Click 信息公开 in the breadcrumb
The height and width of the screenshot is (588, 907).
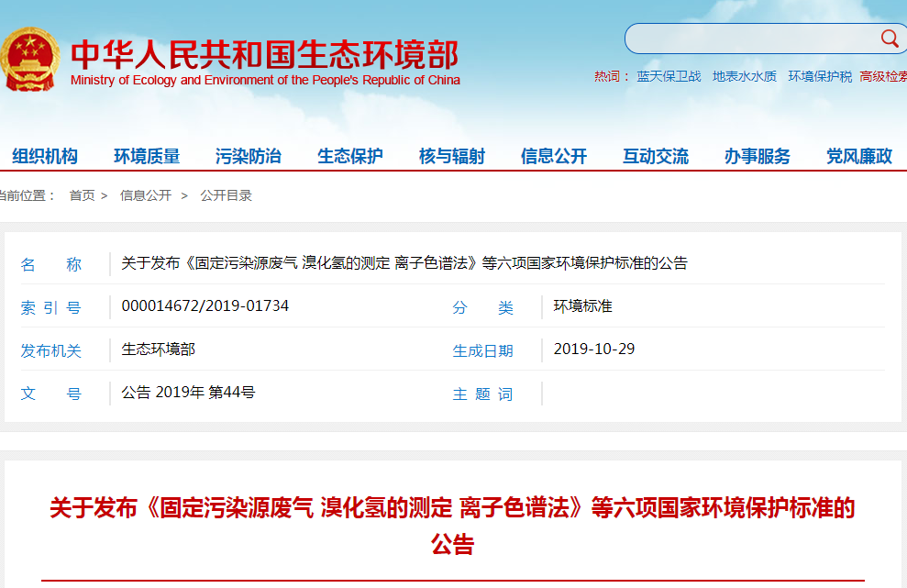point(146,195)
